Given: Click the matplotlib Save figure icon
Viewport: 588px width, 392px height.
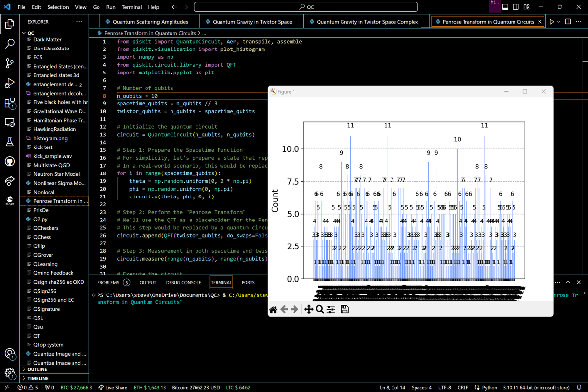Looking at the screenshot, I should pos(344,309).
